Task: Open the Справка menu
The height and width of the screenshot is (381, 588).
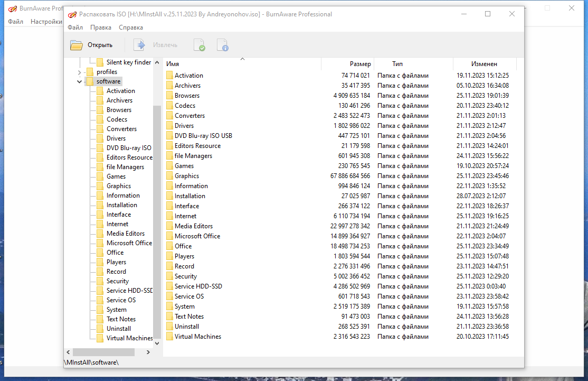Action: point(131,27)
